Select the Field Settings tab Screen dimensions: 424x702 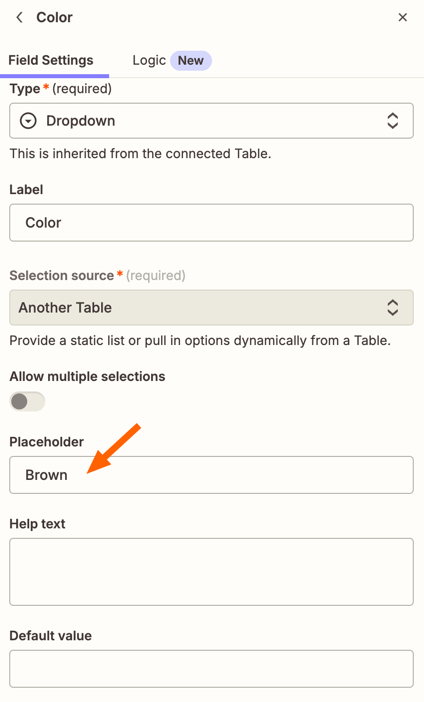(x=51, y=60)
